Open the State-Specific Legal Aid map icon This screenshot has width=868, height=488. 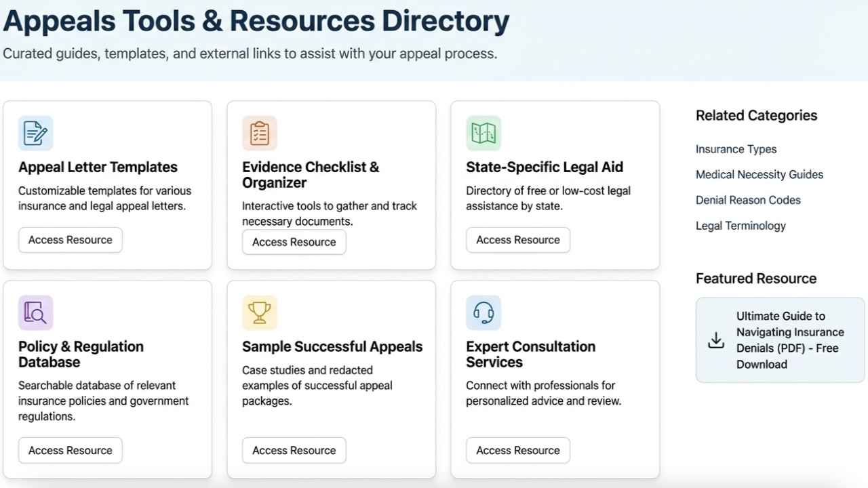[x=483, y=133]
